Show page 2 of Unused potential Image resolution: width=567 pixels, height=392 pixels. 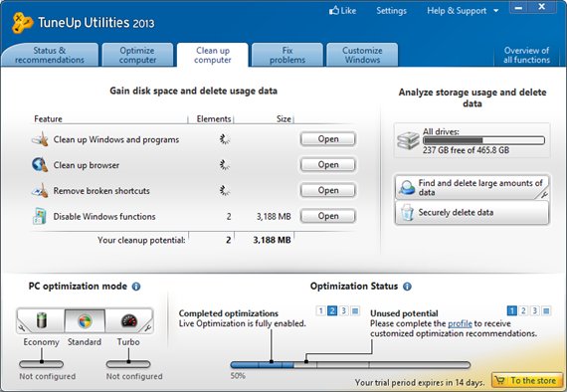[523, 310]
